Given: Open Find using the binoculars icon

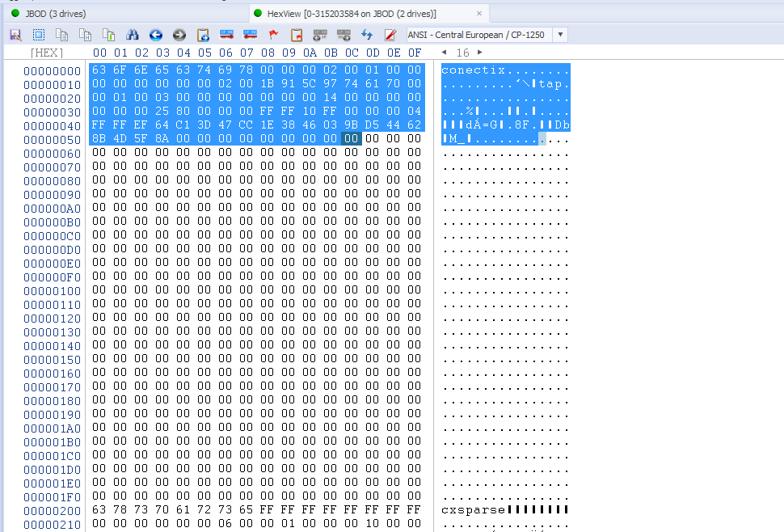Looking at the screenshot, I should tap(133, 35).
